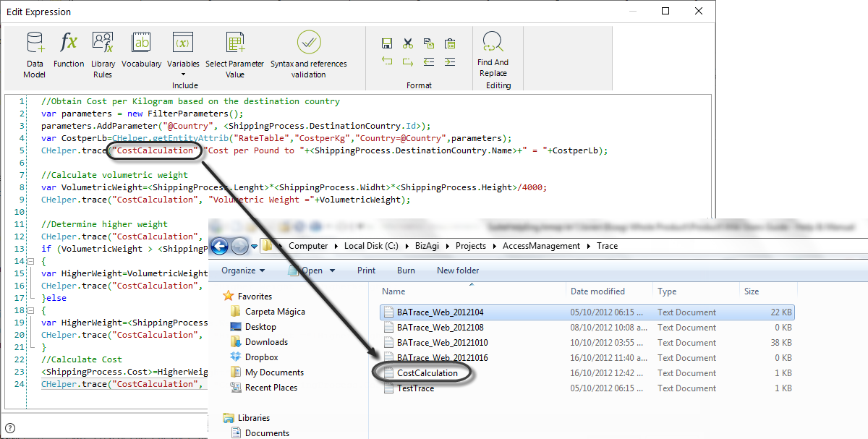Click Projects in the address breadcrumb
Viewport: 868px width, 439px height.
[471, 246]
